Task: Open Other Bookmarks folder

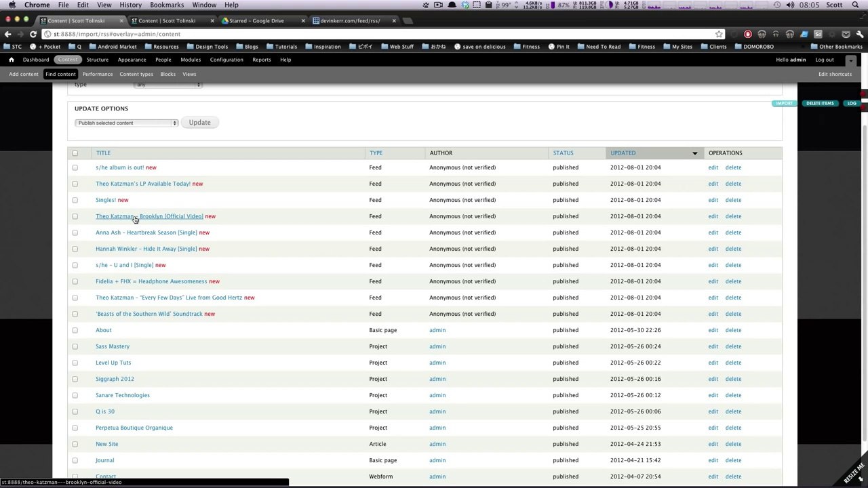Action: [836, 47]
